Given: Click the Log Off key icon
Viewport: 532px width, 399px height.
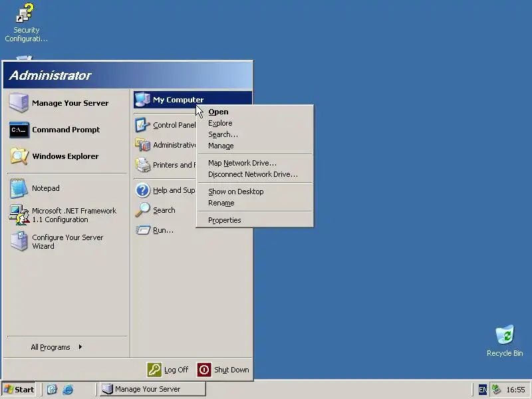Looking at the screenshot, I should click(154, 370).
